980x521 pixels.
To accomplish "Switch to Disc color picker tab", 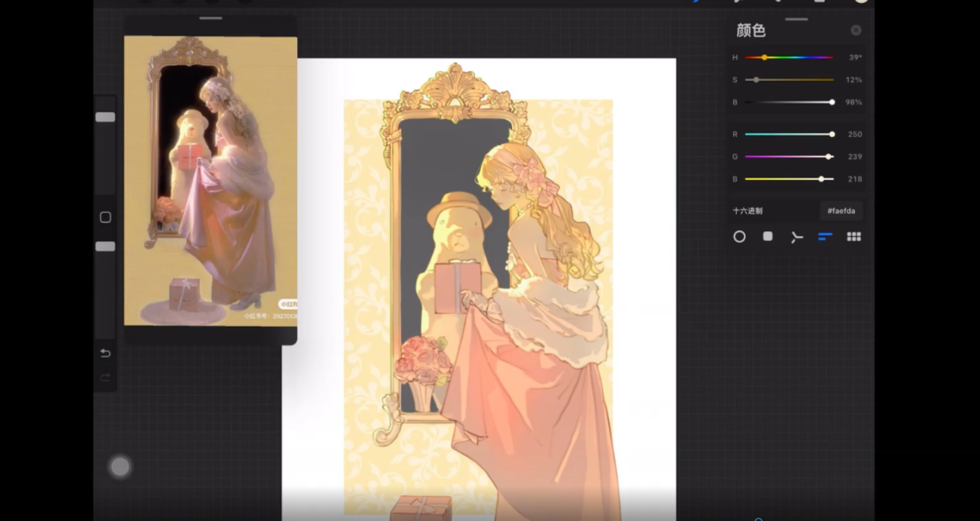I will click(x=739, y=237).
